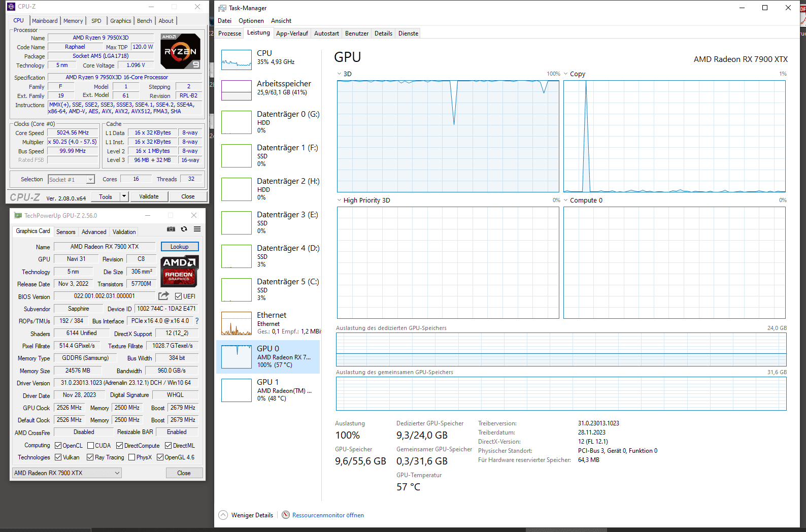806x532 pixels.
Task: Switch to the Memory tab in CPU-Z
Action: 73,21
